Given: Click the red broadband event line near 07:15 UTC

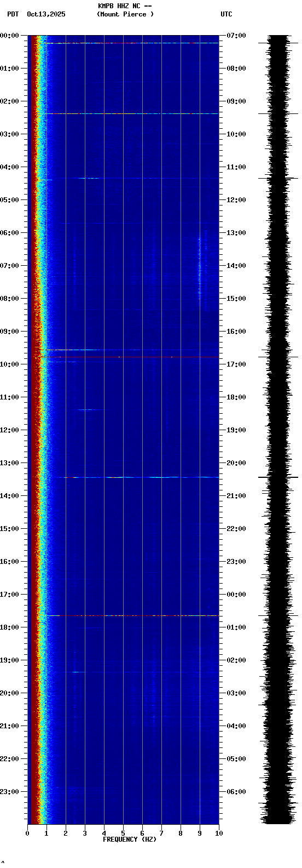Looking at the screenshot, I should point(131,43).
